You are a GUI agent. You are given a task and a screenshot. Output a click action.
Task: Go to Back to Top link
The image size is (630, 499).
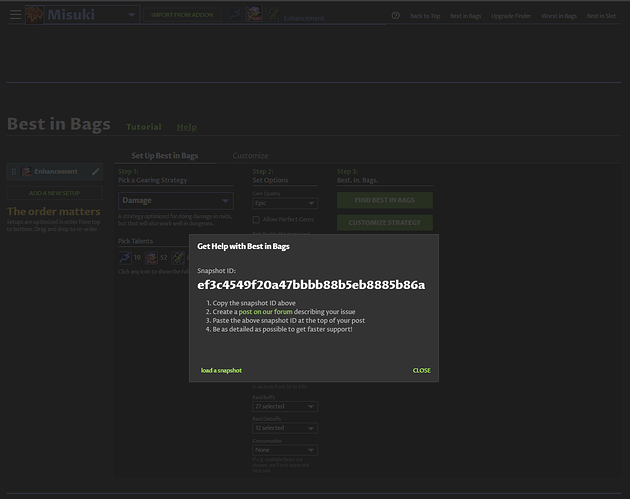click(x=425, y=16)
